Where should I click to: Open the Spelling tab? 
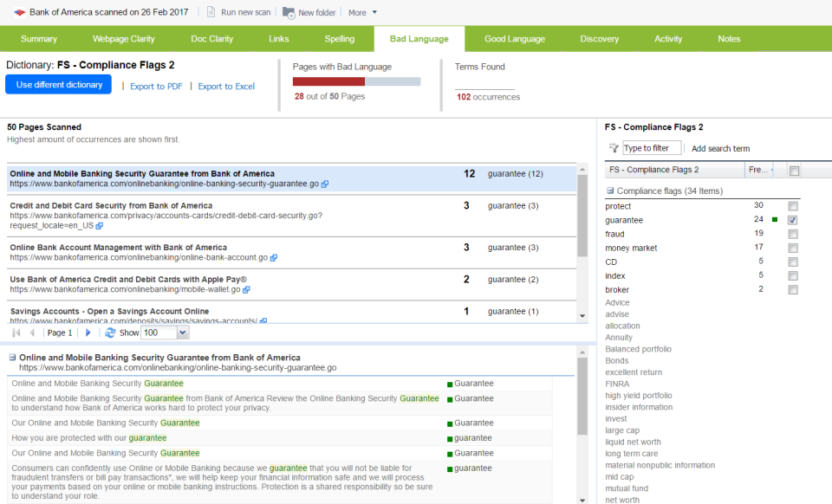(x=339, y=39)
